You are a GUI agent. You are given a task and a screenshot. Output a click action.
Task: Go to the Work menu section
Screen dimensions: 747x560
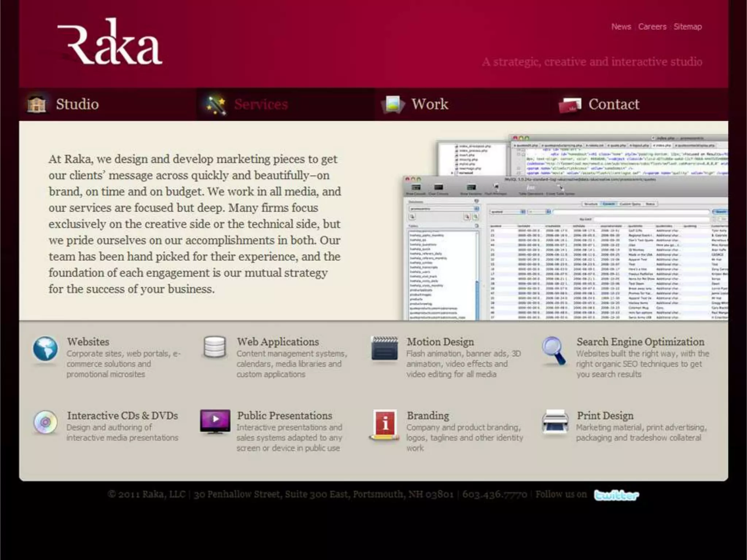click(430, 104)
